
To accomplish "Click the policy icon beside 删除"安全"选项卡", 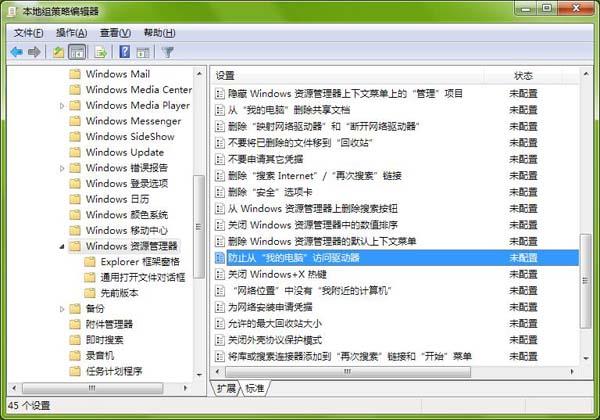I will 220,192.
